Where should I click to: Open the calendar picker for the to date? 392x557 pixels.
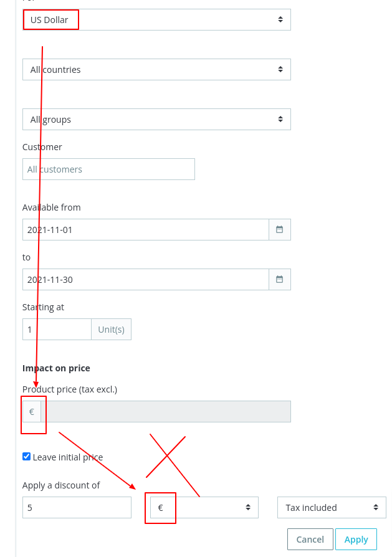[280, 279]
